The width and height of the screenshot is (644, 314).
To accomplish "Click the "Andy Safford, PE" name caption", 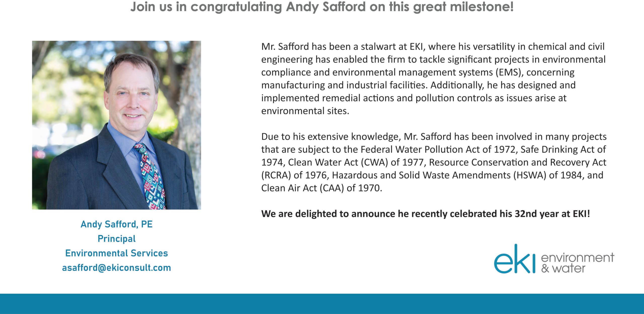I will [116, 224].
